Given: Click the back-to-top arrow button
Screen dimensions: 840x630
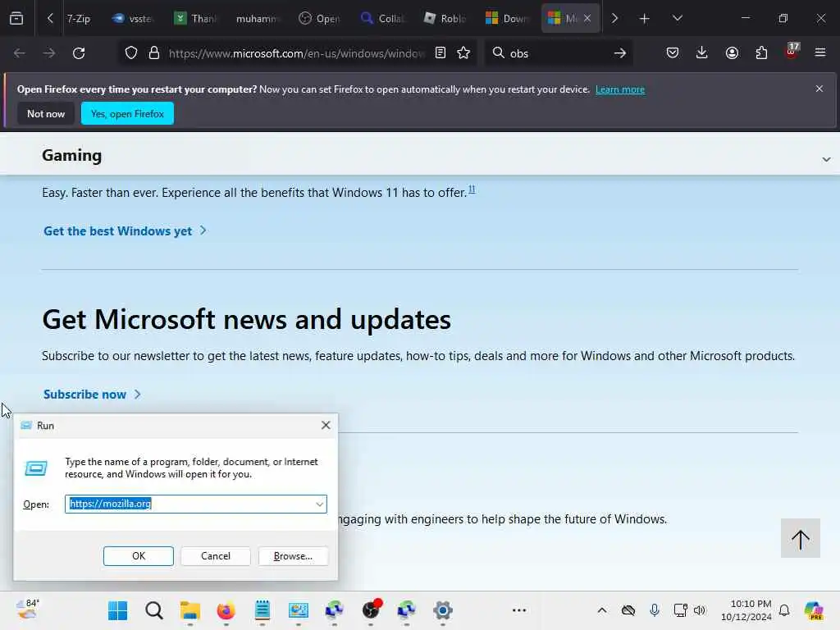Looking at the screenshot, I should click(801, 538).
